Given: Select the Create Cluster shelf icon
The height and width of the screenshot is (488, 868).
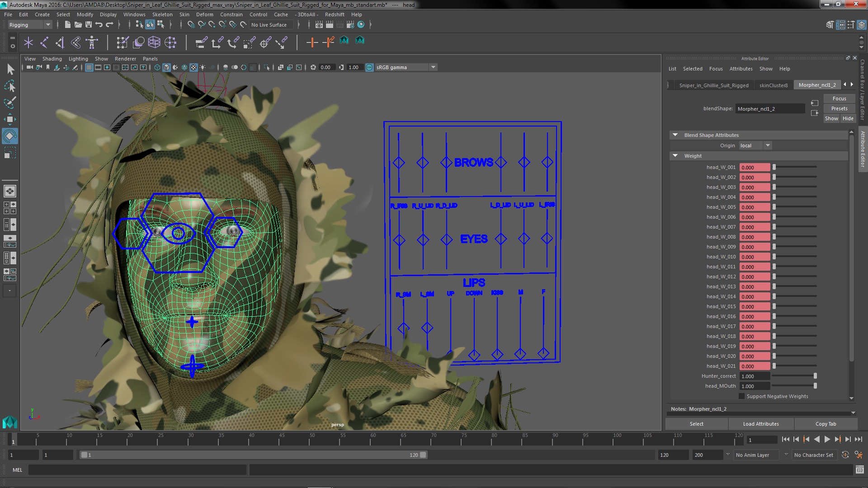Looking at the screenshot, I should click(170, 42).
